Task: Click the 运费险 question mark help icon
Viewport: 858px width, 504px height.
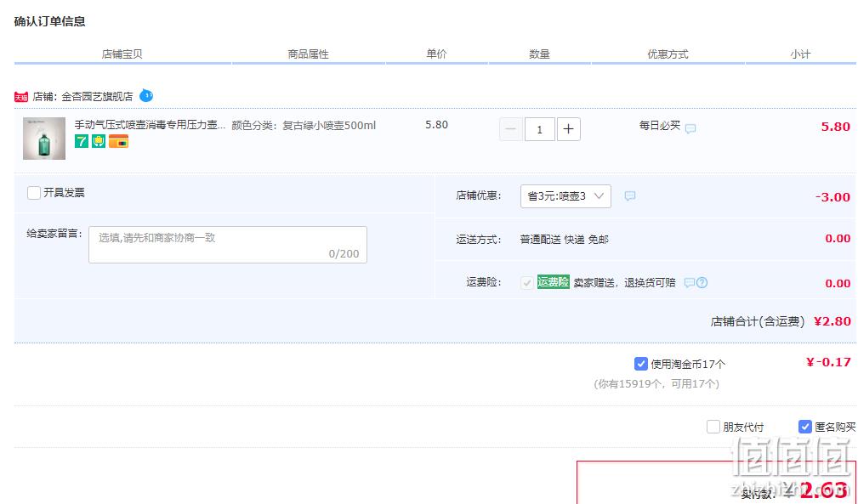Action: pyautogui.click(x=702, y=283)
